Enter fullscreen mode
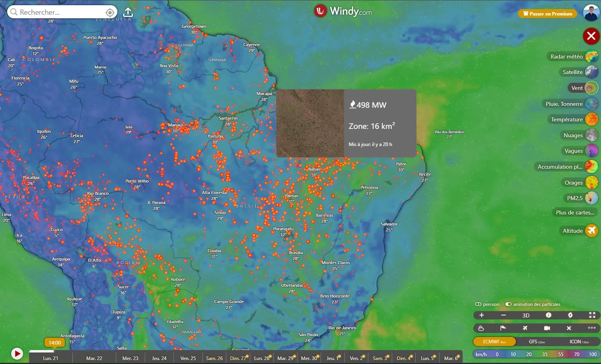Image resolution: width=601 pixels, height=364 pixels. coord(592,315)
